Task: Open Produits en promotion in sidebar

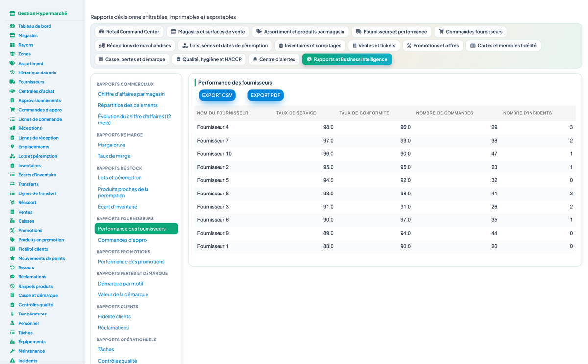Action: pos(41,240)
